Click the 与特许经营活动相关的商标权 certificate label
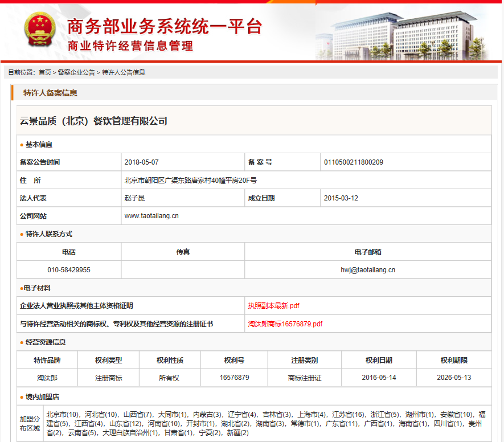 [x=116, y=324]
